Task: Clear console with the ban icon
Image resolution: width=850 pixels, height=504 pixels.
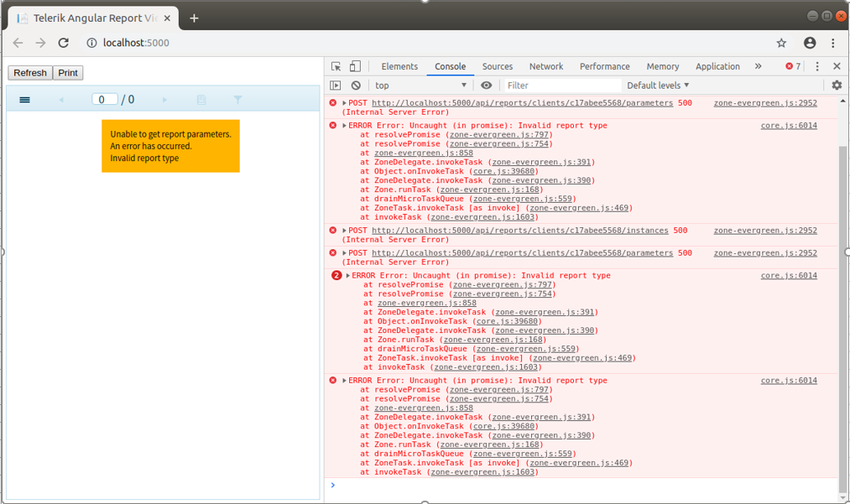Action: click(356, 85)
